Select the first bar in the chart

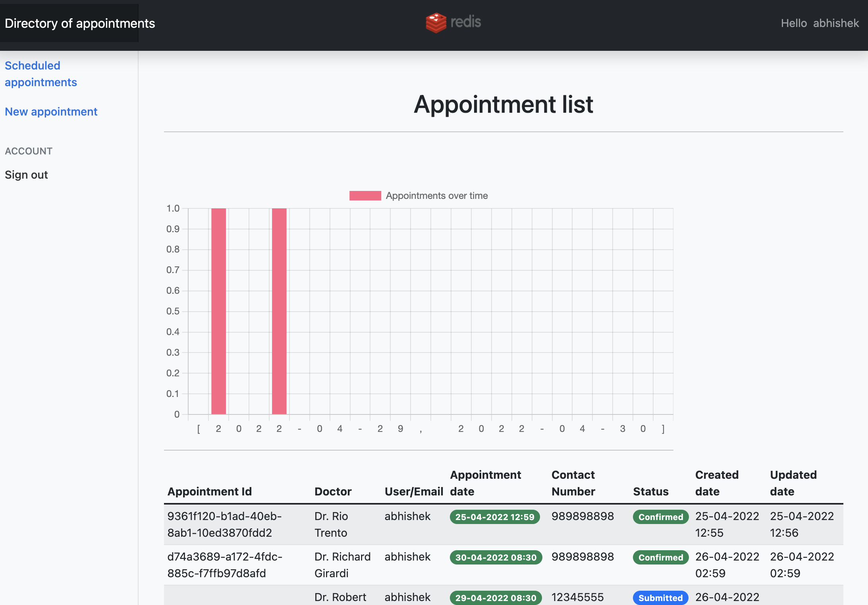point(218,310)
